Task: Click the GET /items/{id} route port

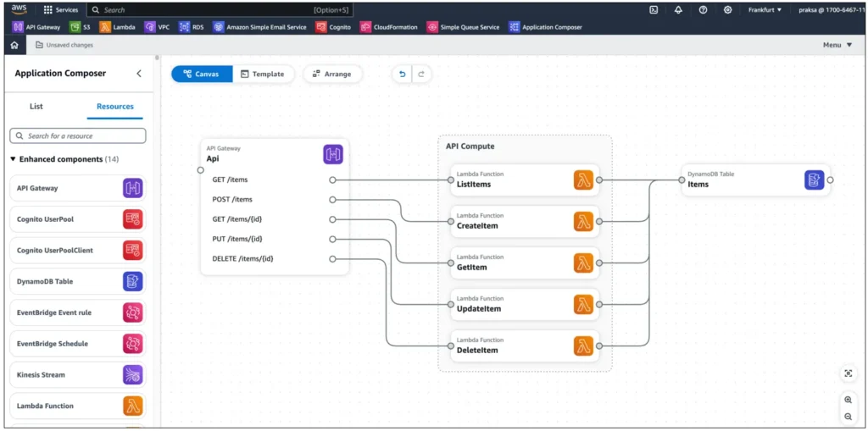Action: click(x=332, y=219)
